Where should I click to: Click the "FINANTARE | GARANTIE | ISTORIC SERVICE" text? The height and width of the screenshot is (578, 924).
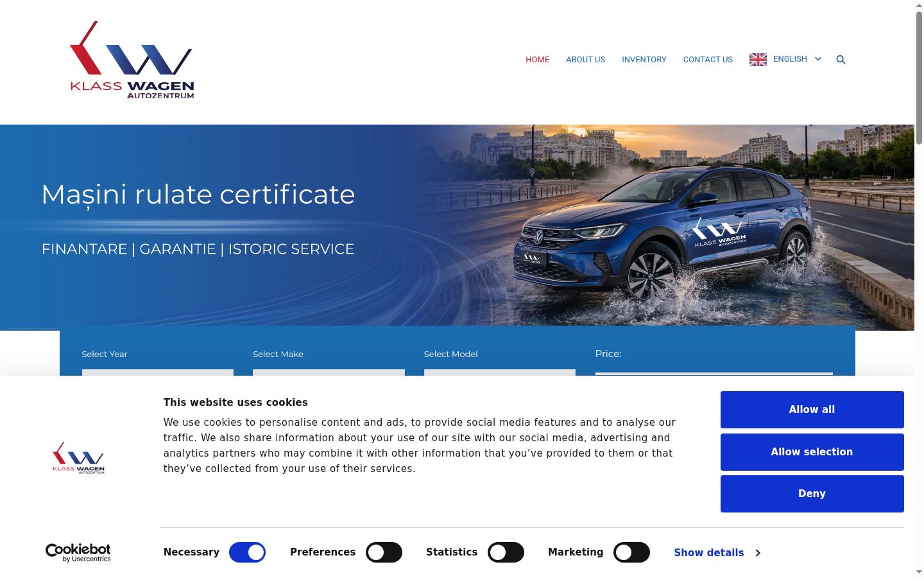[x=198, y=249]
